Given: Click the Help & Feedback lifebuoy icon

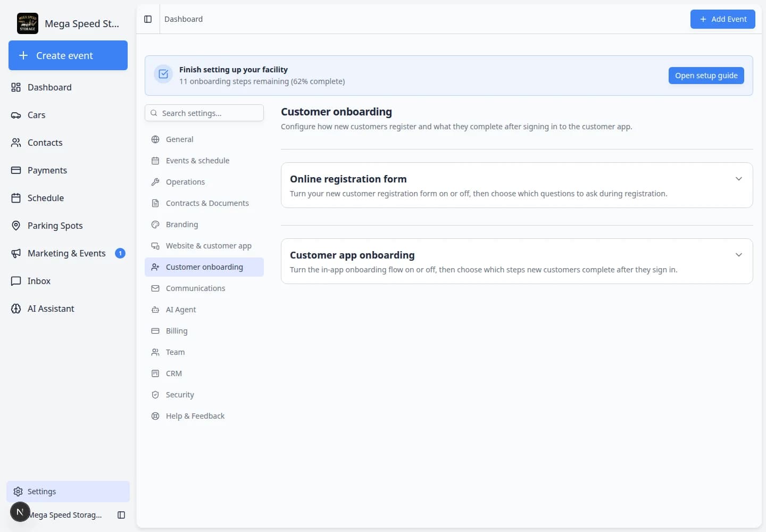Looking at the screenshot, I should (155, 416).
